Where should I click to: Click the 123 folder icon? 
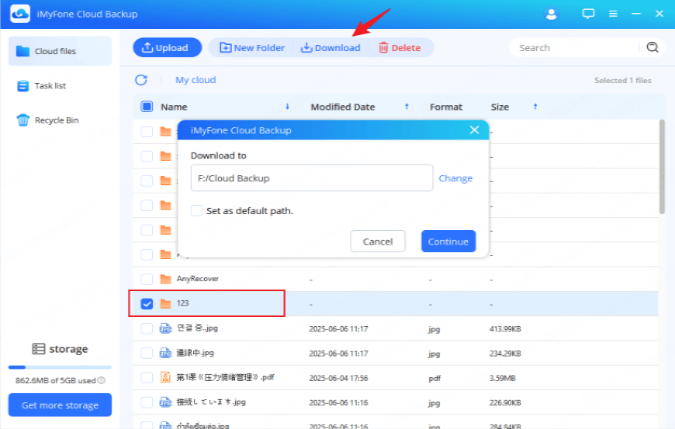coord(165,303)
